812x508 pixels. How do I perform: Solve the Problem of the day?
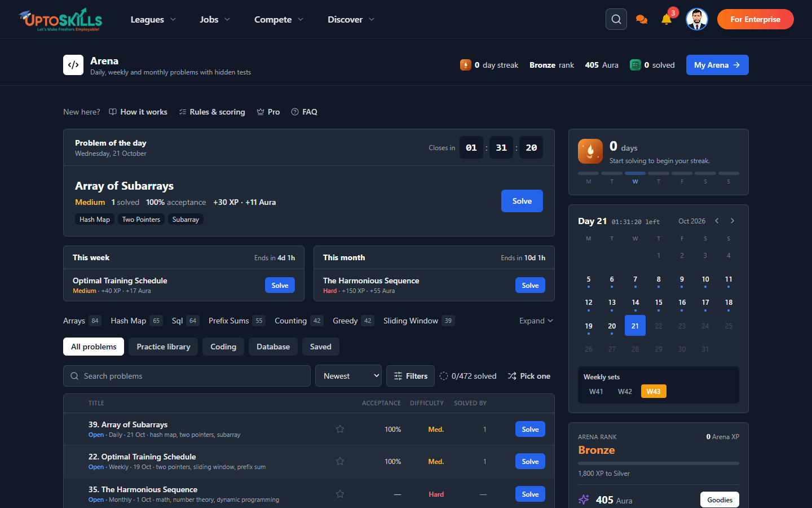tap(522, 201)
